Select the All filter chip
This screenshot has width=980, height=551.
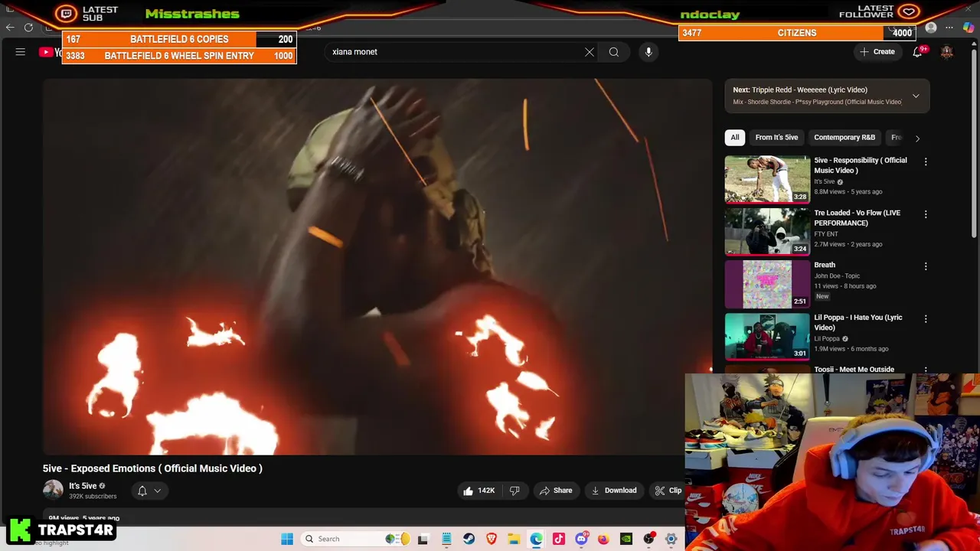click(x=735, y=138)
